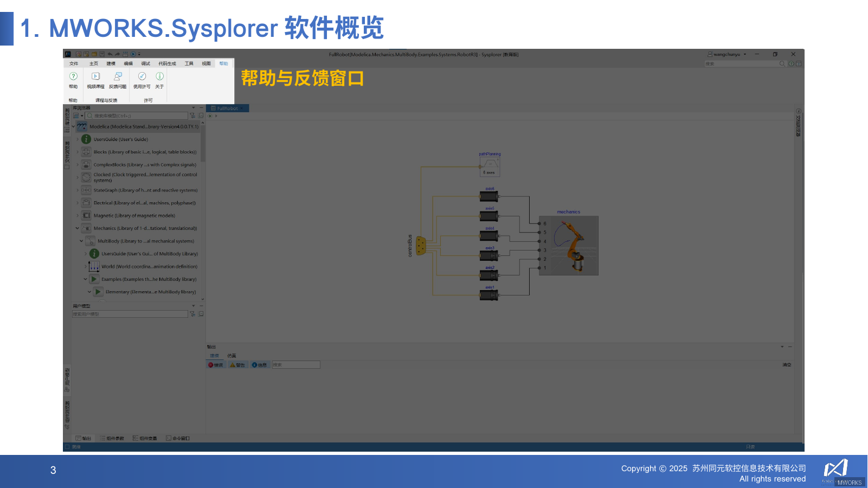Collapse the Mechanics library node
The image size is (868, 488).
pos(76,228)
